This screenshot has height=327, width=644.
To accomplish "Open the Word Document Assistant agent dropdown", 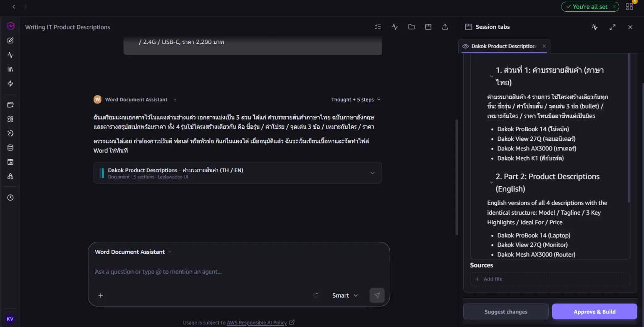I will click(133, 252).
